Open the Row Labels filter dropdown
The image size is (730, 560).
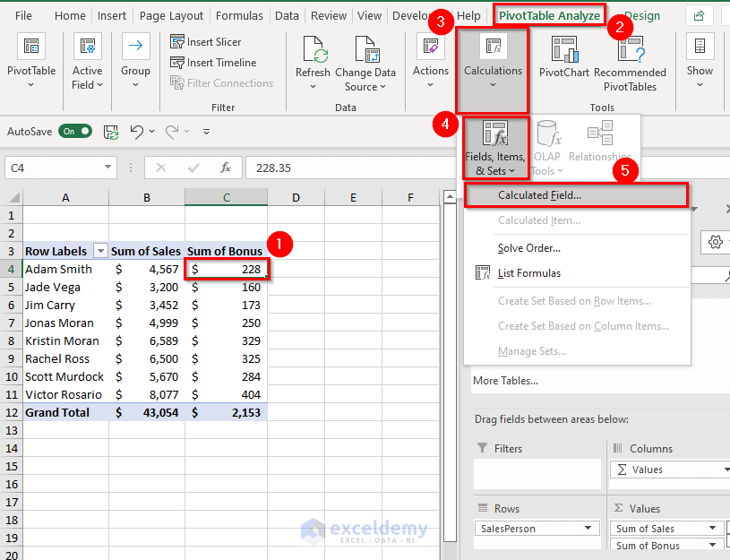coord(99,251)
